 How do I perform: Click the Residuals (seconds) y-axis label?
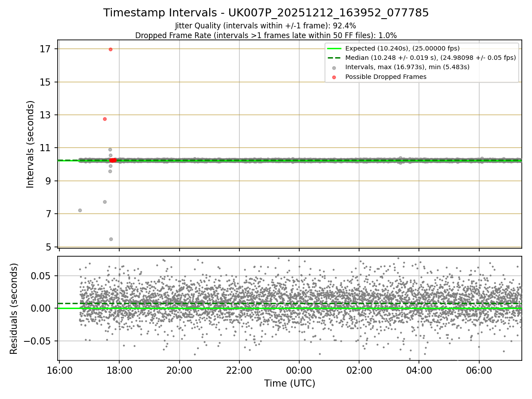14,309
